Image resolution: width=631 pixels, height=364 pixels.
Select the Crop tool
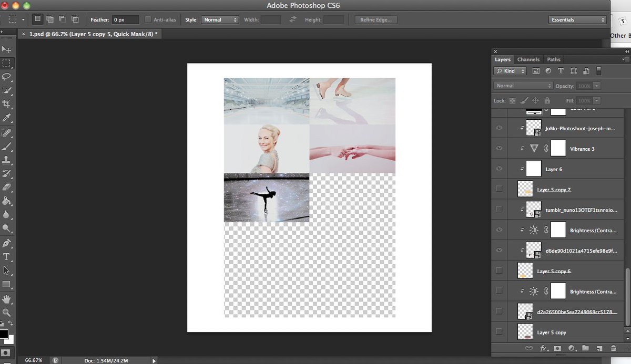click(7, 104)
